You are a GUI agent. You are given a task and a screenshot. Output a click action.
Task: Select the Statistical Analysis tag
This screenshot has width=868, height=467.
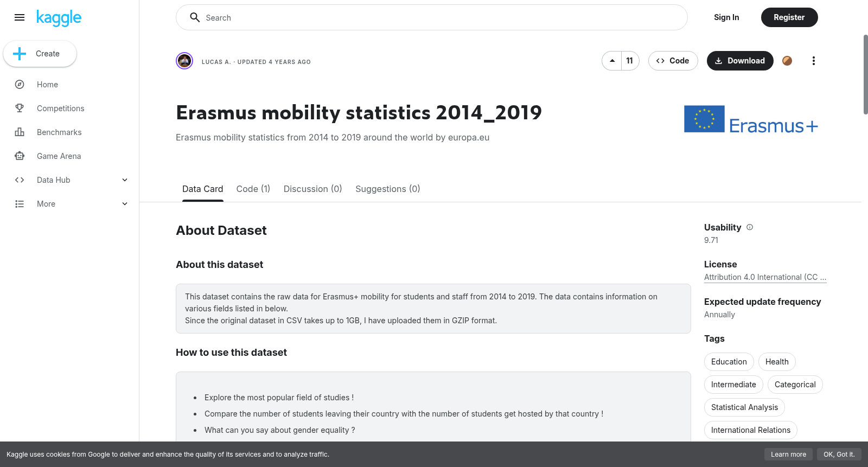[744, 407]
